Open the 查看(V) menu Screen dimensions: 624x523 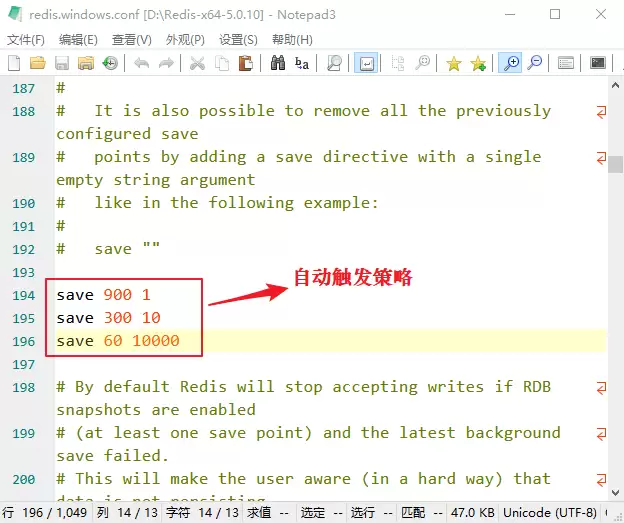pyautogui.click(x=132, y=40)
